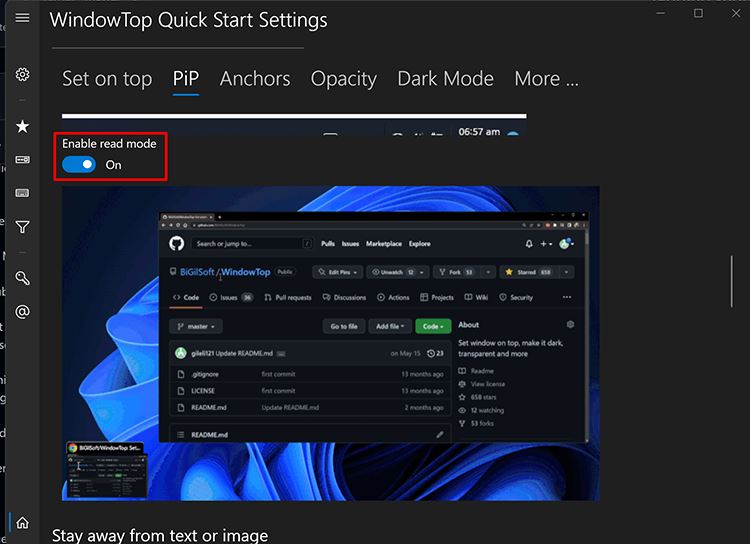The width and height of the screenshot is (750, 544).
Task: Open the gear settings page in sidebar
Action: [x=22, y=74]
